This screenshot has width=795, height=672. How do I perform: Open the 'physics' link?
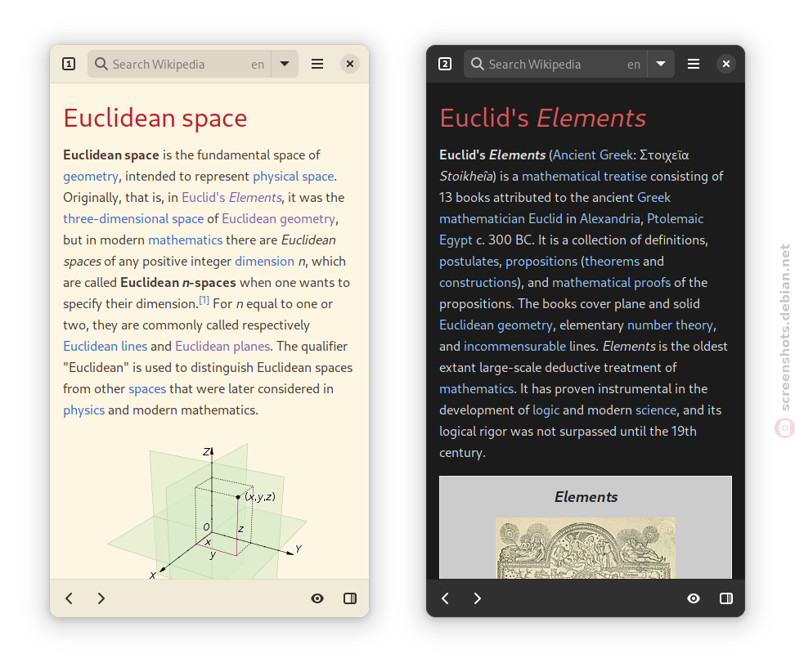pyautogui.click(x=83, y=410)
